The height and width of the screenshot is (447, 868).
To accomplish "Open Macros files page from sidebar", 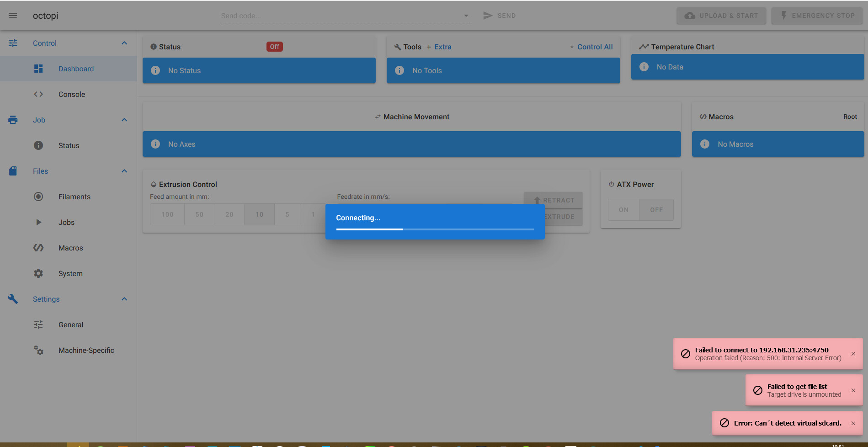I will [69, 248].
